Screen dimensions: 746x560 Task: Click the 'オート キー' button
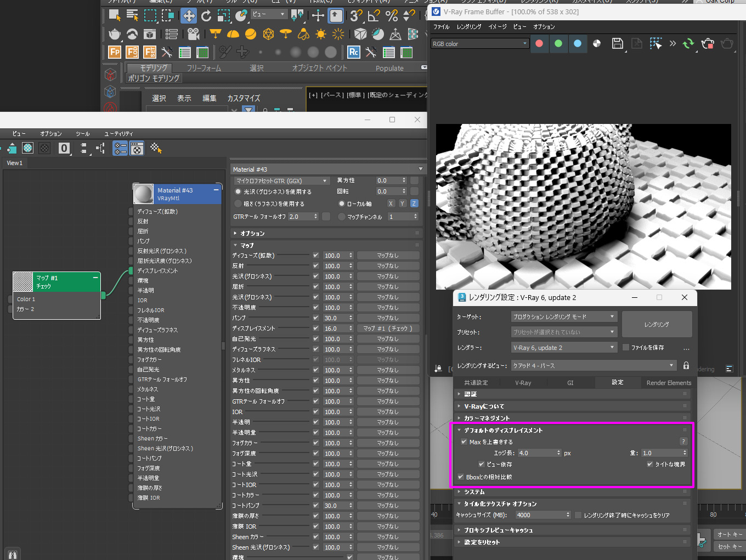[730, 534]
